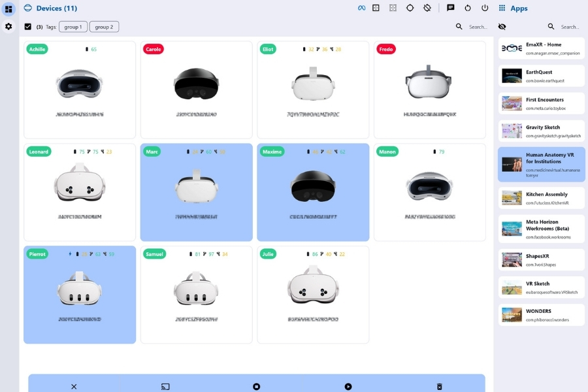The height and width of the screenshot is (392, 588).
Task: Open the message chat icon
Action: pyautogui.click(x=450, y=8)
